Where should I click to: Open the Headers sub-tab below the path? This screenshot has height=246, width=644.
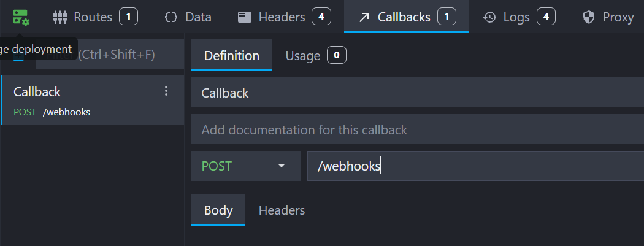point(282,210)
